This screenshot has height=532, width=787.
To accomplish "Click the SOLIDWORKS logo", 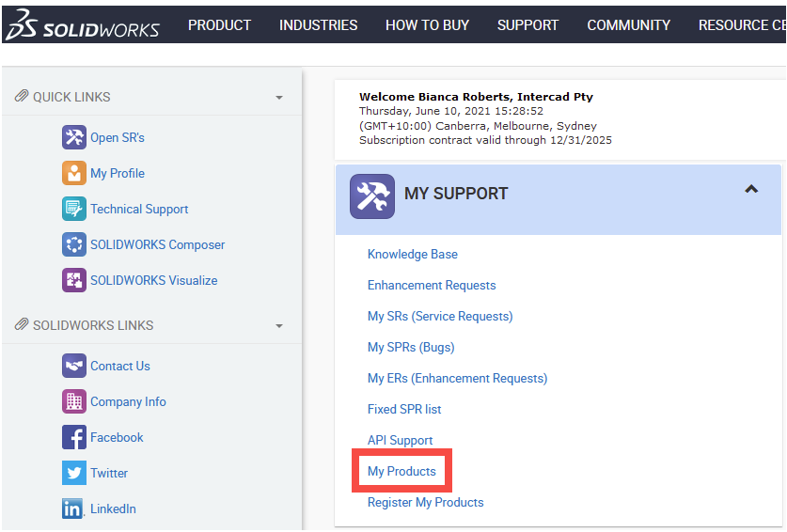I will coord(83,27).
